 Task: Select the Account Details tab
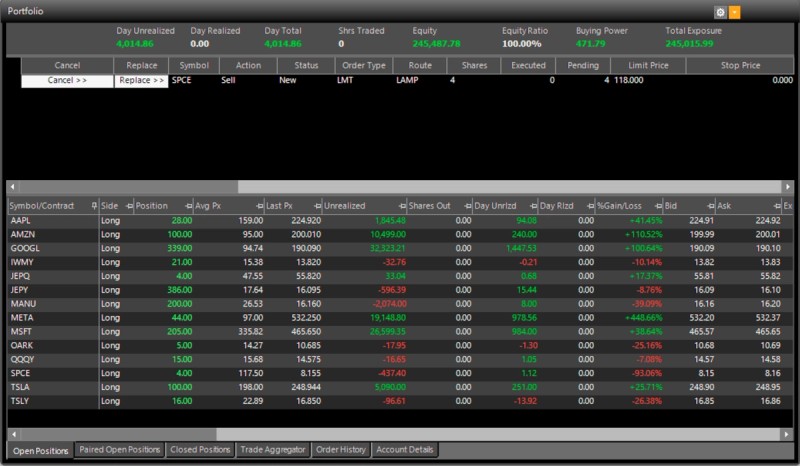pyautogui.click(x=405, y=450)
